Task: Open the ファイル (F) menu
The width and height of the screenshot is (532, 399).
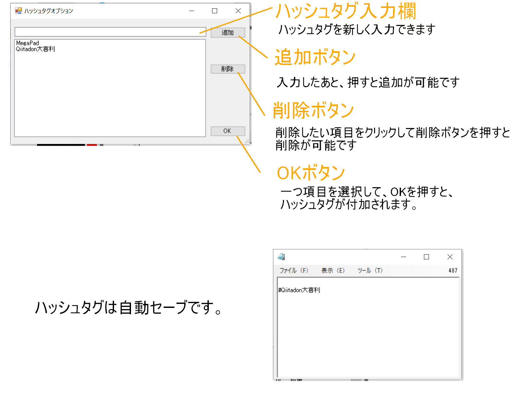Action: tap(294, 270)
